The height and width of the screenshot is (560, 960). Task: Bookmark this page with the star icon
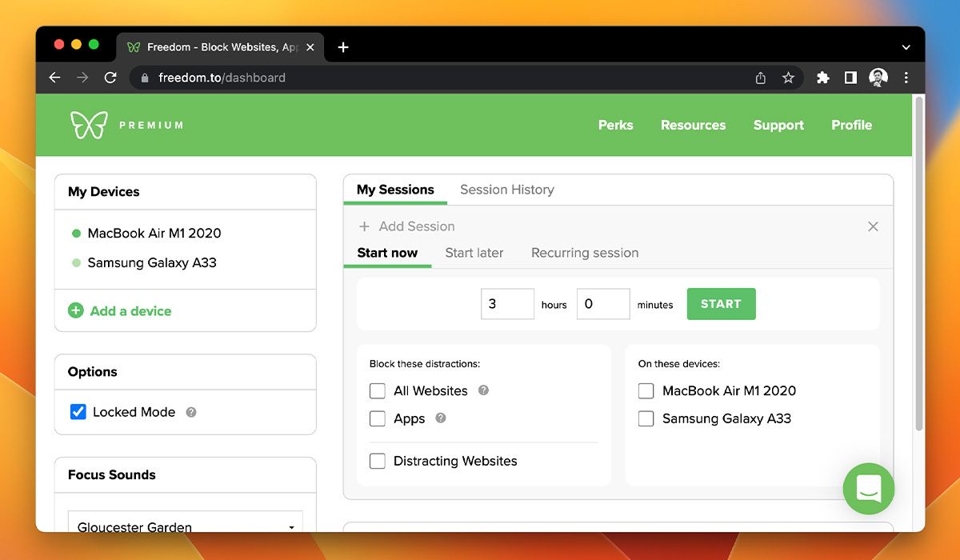click(788, 78)
